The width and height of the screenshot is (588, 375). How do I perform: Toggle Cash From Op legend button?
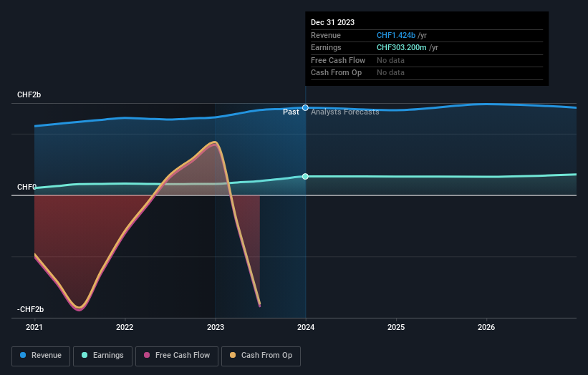click(x=261, y=356)
